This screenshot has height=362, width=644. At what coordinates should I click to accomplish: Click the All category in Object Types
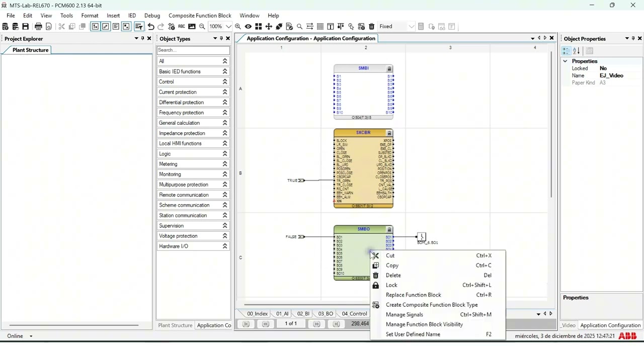[x=193, y=61]
